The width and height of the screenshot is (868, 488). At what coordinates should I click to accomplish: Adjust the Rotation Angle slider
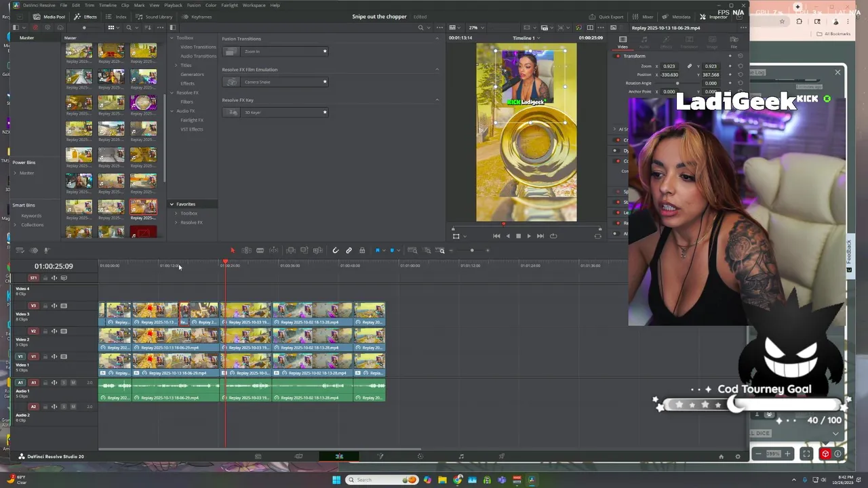tap(677, 83)
